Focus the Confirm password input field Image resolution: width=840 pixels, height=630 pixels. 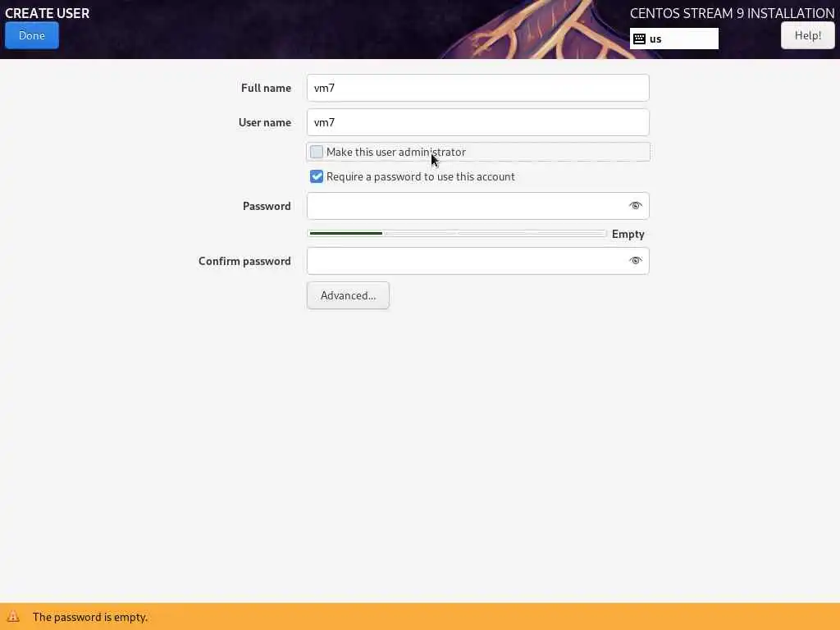coord(478,261)
